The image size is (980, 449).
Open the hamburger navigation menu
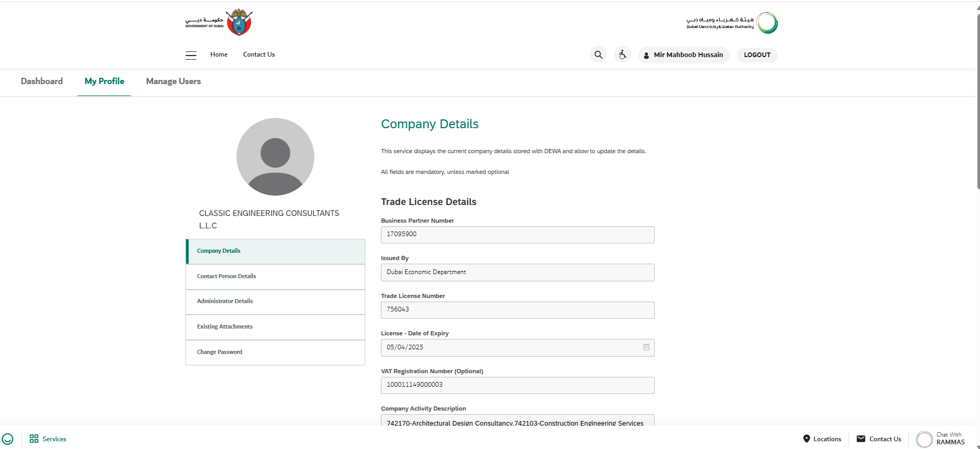191,55
